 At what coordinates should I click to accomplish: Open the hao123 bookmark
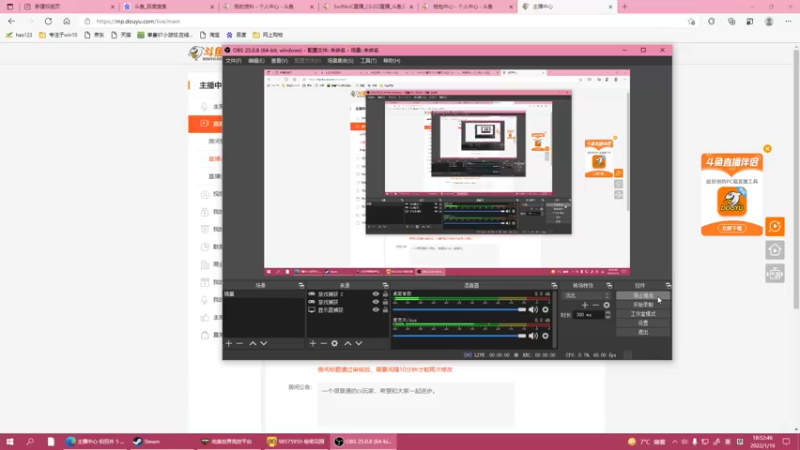pos(19,35)
